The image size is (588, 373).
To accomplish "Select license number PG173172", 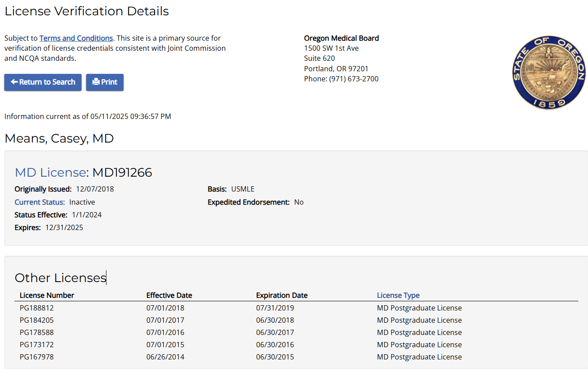I will pyautogui.click(x=37, y=345).
